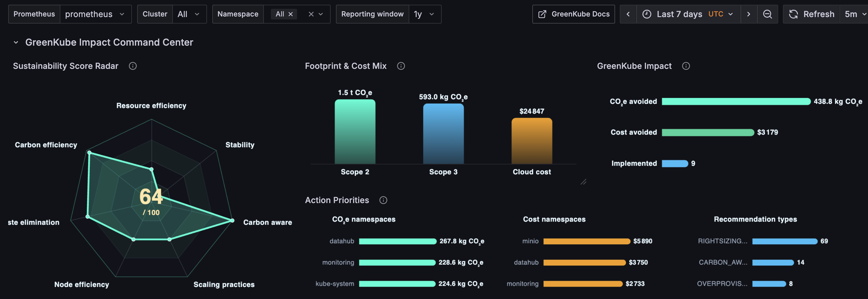Click the datahub $3750 cost bar
This screenshot has height=299, width=868.
click(x=584, y=263)
